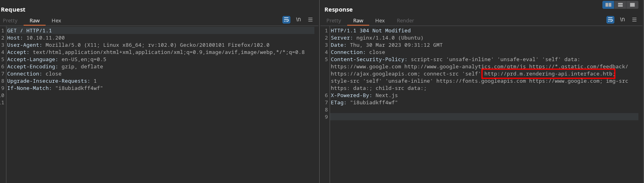644x183 pixels.
Task: Select the Response Raw tab
Action: (x=358, y=20)
